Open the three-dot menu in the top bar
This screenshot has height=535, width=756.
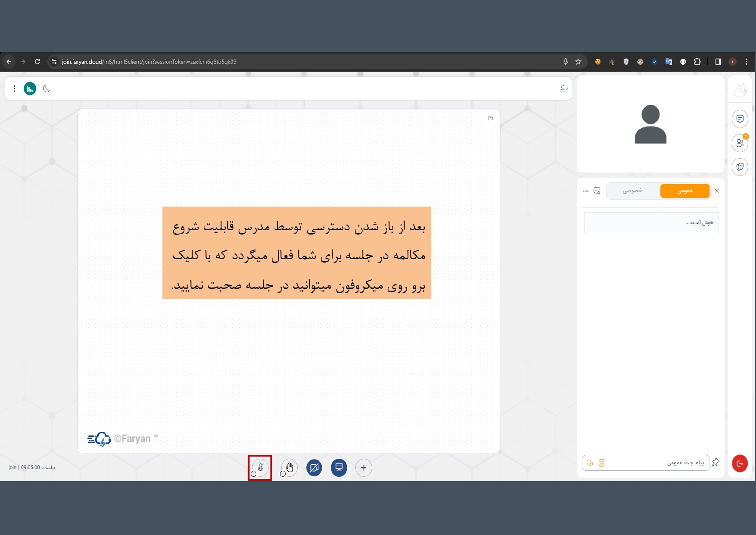coord(15,89)
